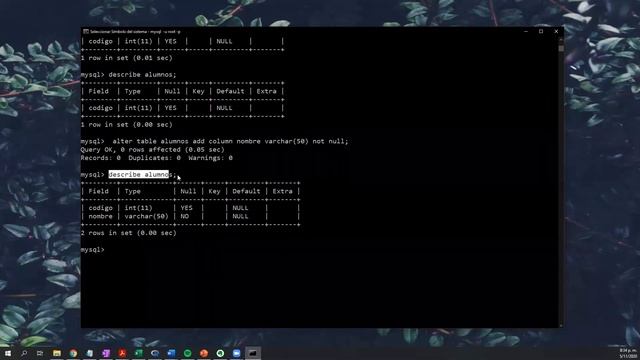Screen dimensions: 640x360
Task: Select the active Command Prompt taskbar icon
Action: click(x=253, y=353)
